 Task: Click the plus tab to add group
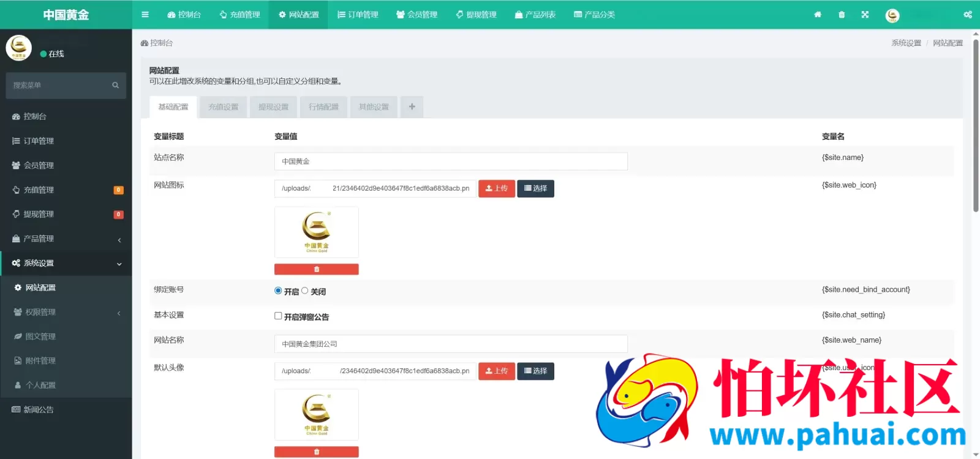click(412, 107)
